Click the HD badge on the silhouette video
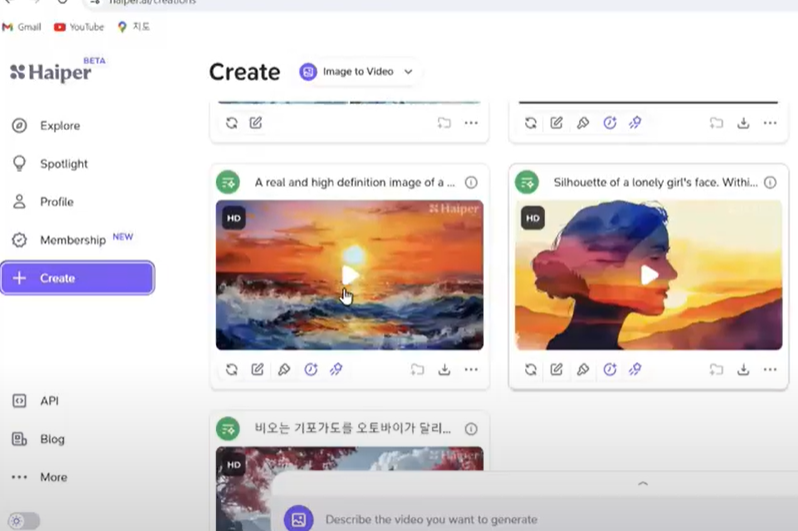The width and height of the screenshot is (798, 531). (x=533, y=218)
